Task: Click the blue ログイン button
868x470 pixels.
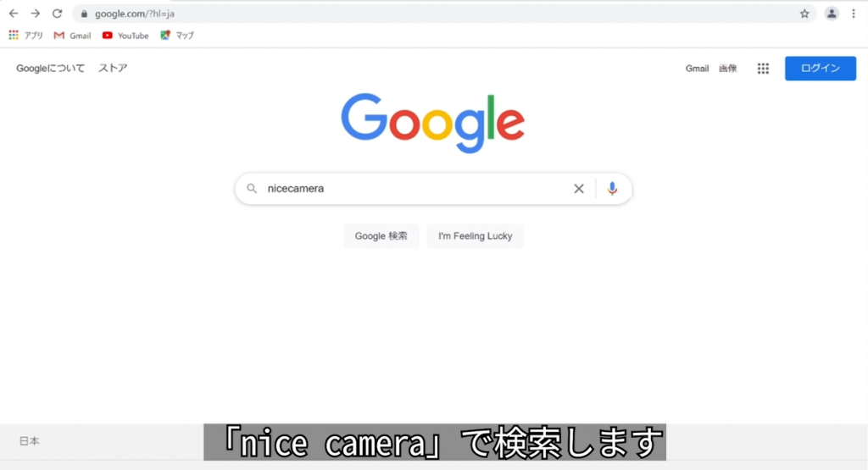Action: coord(821,69)
